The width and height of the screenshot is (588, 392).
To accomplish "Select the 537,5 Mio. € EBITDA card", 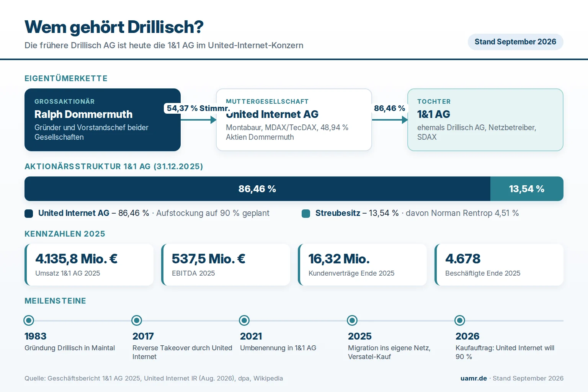I will pos(226,265).
